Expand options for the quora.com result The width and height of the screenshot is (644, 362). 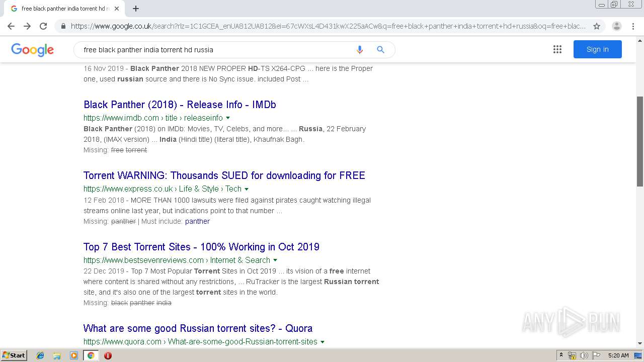click(x=323, y=342)
